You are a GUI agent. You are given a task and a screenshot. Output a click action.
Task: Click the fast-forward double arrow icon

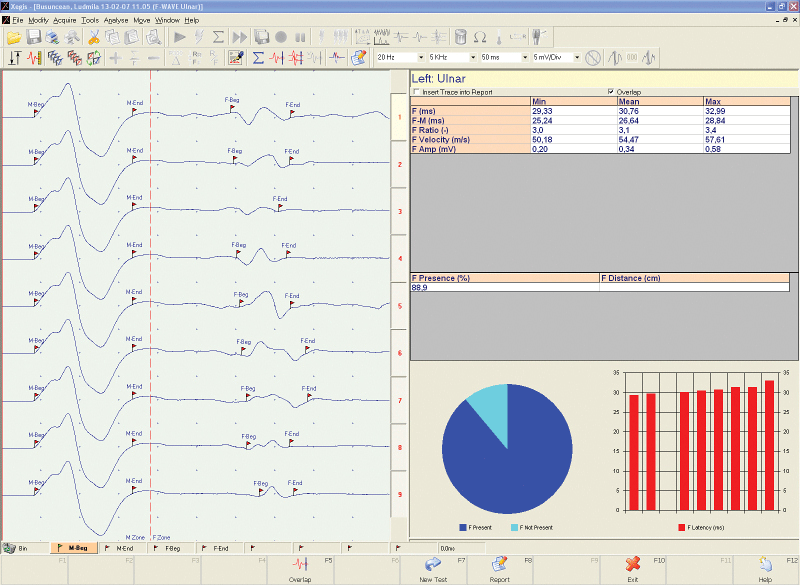(239, 37)
